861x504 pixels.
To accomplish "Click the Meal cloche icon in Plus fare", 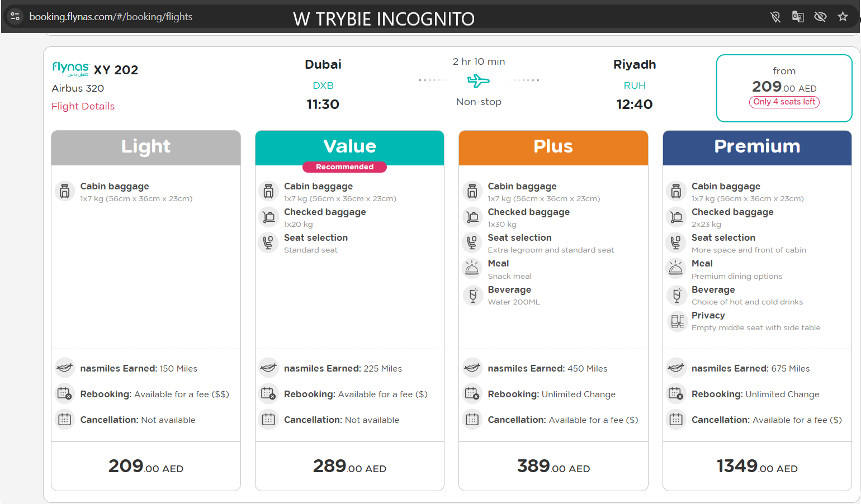I will [x=472, y=269].
